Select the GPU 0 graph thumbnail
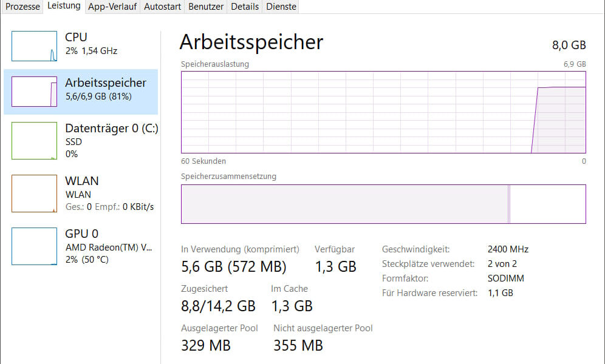This screenshot has width=605, height=364. [x=33, y=246]
